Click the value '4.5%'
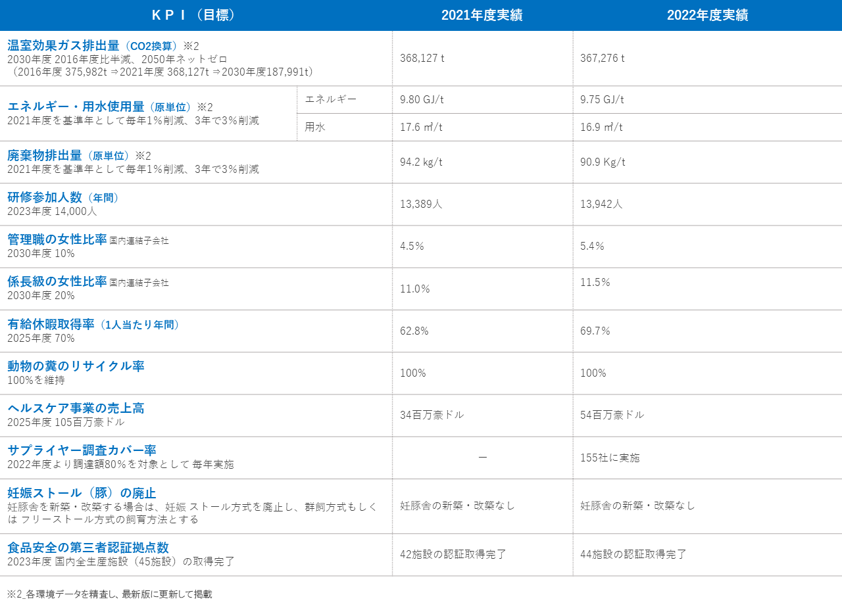 412,246
